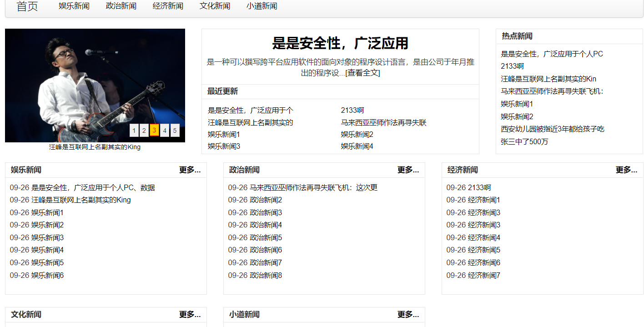Select 政治新闻 in the top navigation bar
The image size is (644, 327).
(x=121, y=6)
